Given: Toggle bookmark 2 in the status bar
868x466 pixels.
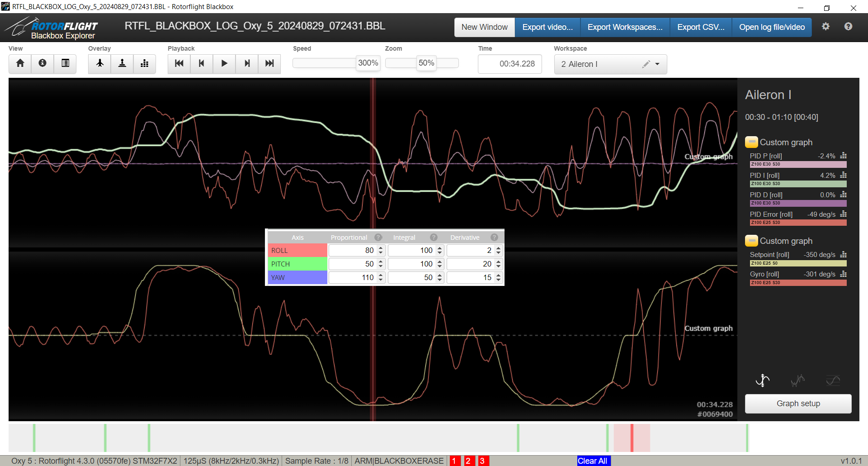Looking at the screenshot, I should coord(469,461).
